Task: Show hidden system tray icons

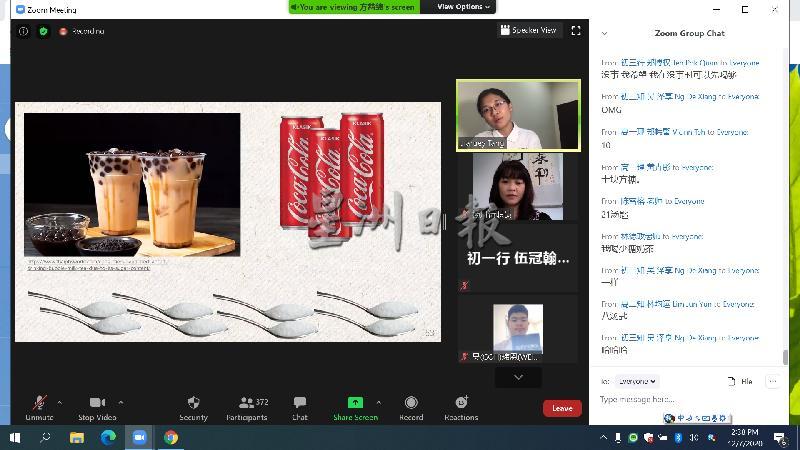Action: (604, 438)
